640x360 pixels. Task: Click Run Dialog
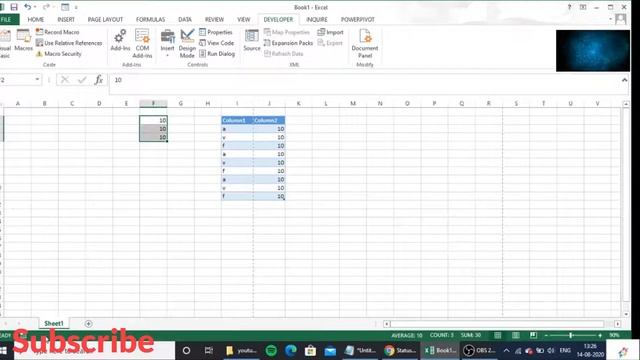click(x=217, y=53)
